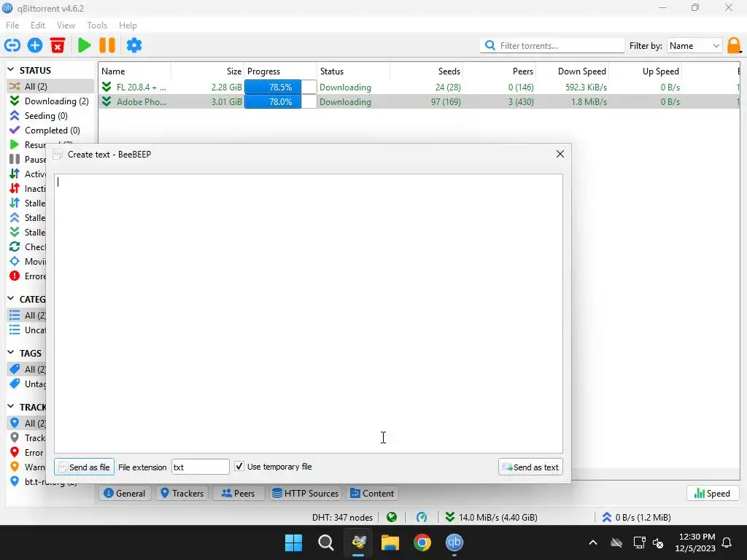Select the Adobe Pho... torrent name
The height and width of the screenshot is (560, 747).
(x=142, y=101)
